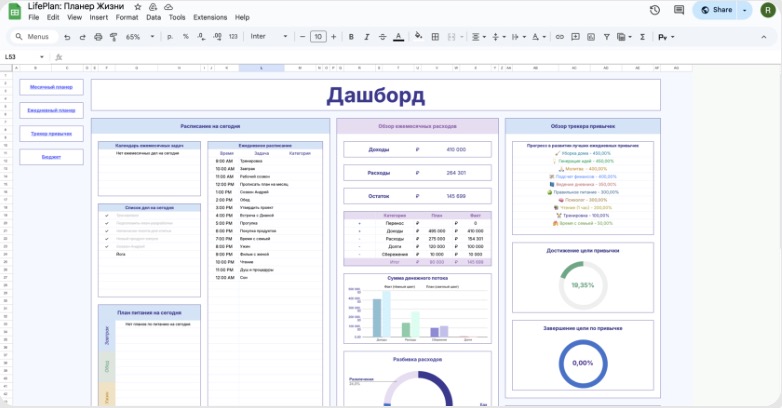Open the account avatar R
Viewport: 782px width, 408px height.
[768, 10]
